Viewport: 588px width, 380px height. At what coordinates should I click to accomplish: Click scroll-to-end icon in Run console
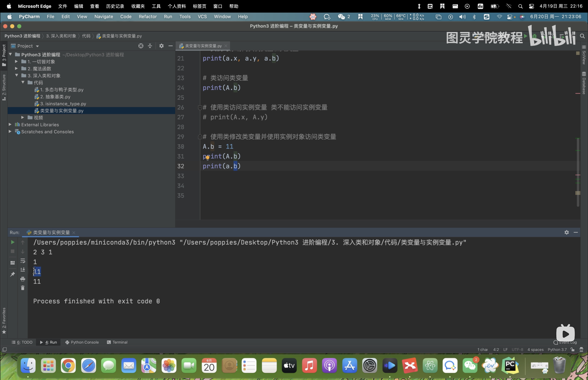(x=23, y=270)
